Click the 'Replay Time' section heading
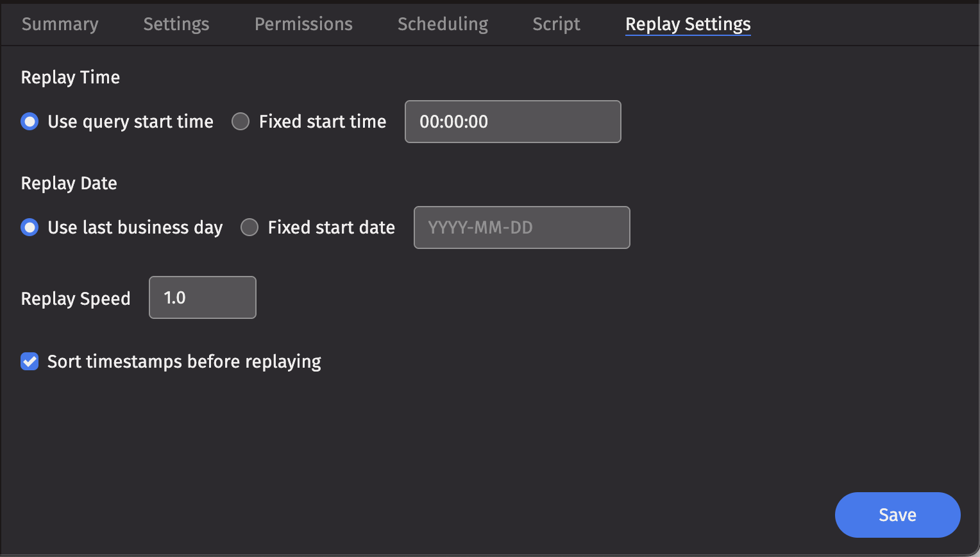This screenshot has width=980, height=557. point(71,77)
